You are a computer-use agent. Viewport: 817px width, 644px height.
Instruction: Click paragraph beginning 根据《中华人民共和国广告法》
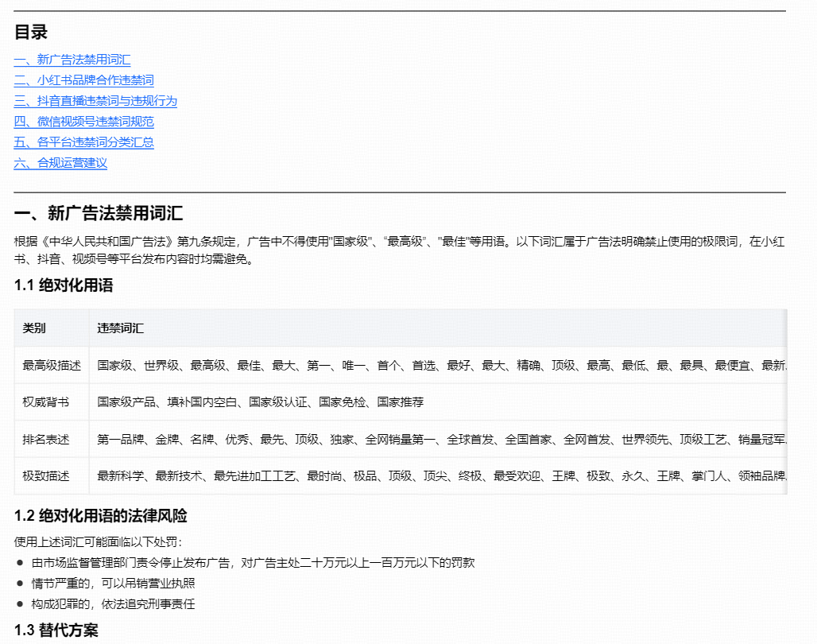click(399, 250)
